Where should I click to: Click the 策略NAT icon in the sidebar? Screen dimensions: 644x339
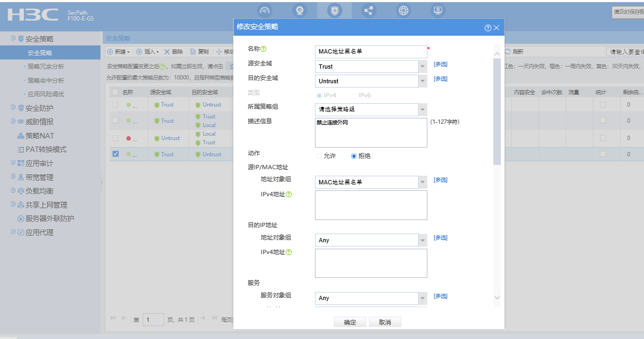[x=21, y=136]
